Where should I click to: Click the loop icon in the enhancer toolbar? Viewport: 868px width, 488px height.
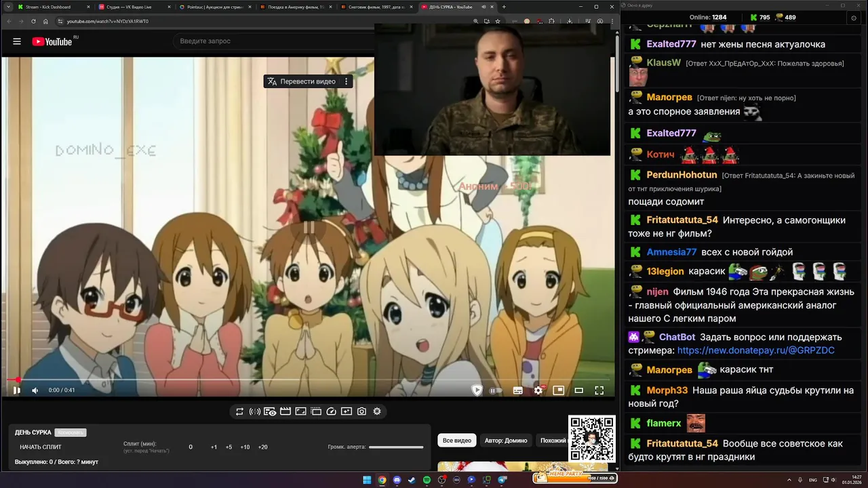click(239, 411)
